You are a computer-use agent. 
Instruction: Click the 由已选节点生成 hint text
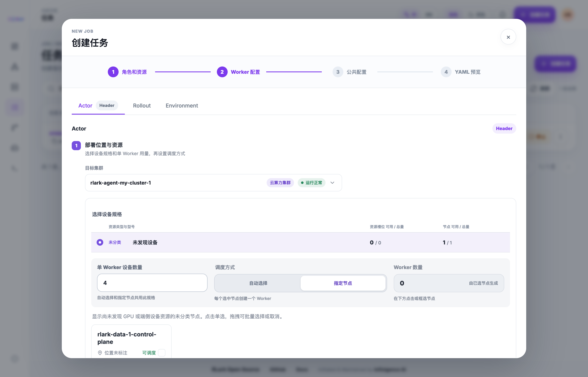483,283
